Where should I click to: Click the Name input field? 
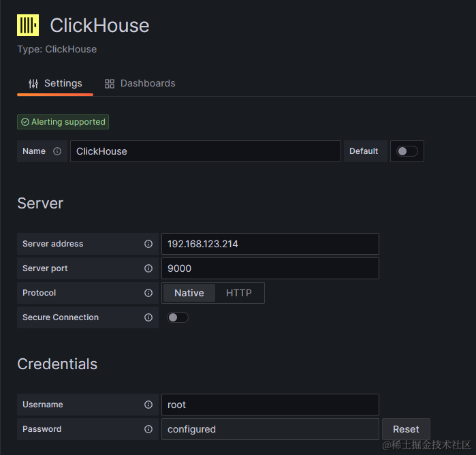tap(206, 151)
